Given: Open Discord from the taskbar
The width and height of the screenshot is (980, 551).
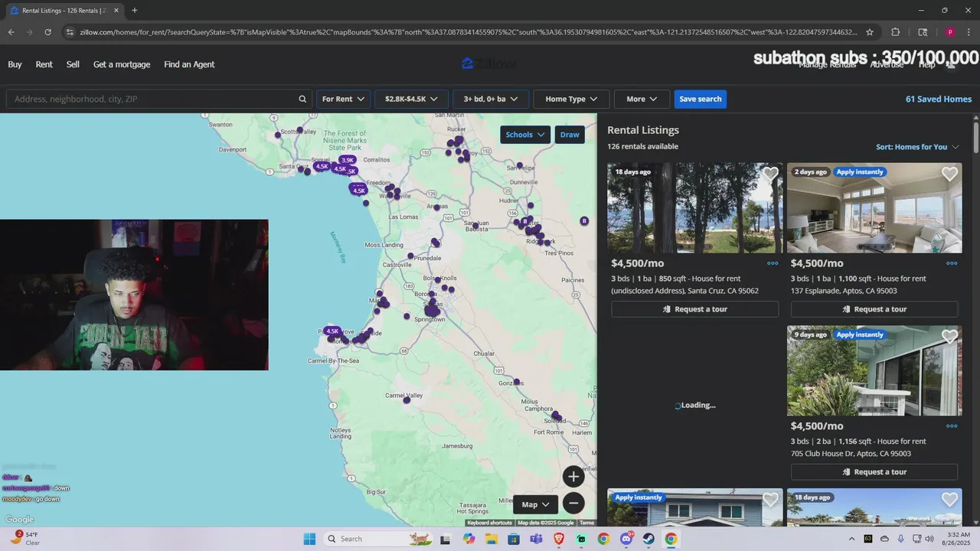Looking at the screenshot, I should coord(626,539).
